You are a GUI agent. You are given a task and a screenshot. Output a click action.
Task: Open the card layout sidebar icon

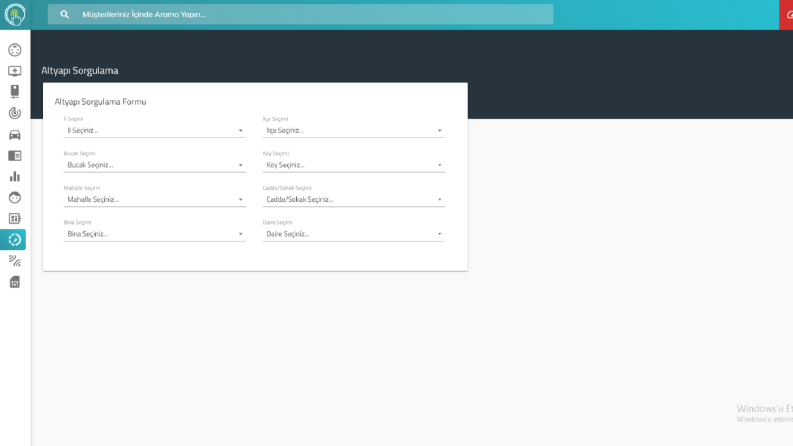pyautogui.click(x=15, y=156)
